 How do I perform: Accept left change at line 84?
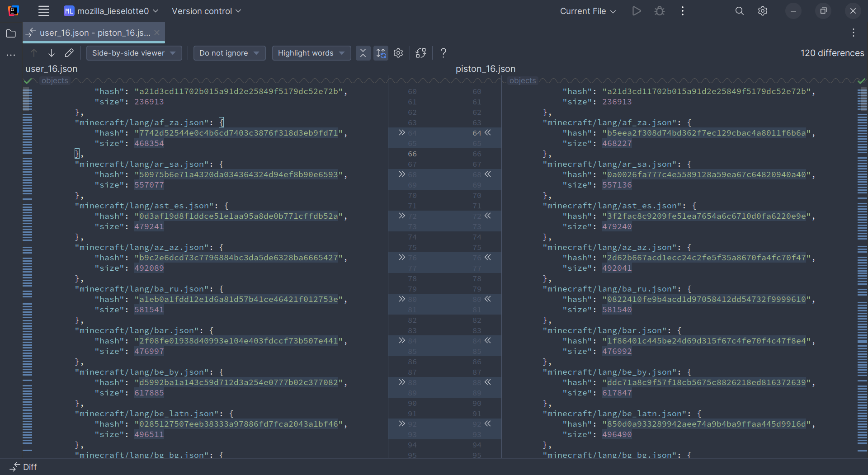point(401,341)
